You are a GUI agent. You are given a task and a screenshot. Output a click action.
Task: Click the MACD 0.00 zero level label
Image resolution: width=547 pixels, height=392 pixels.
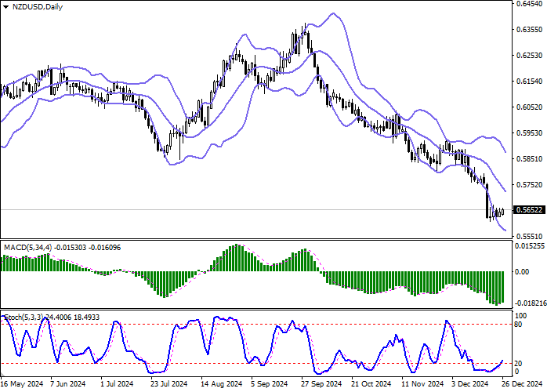click(523, 271)
